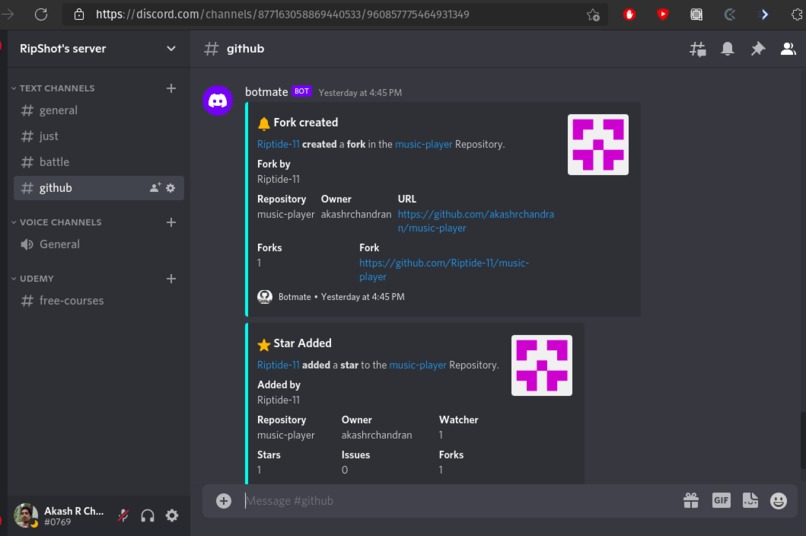Screen dimensions: 806x536
Task: Open User Settings gear icon
Action: coord(172,515)
